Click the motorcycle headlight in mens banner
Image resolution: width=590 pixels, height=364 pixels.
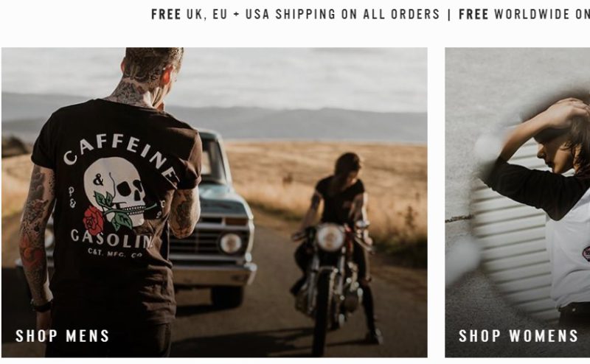[x=330, y=238]
